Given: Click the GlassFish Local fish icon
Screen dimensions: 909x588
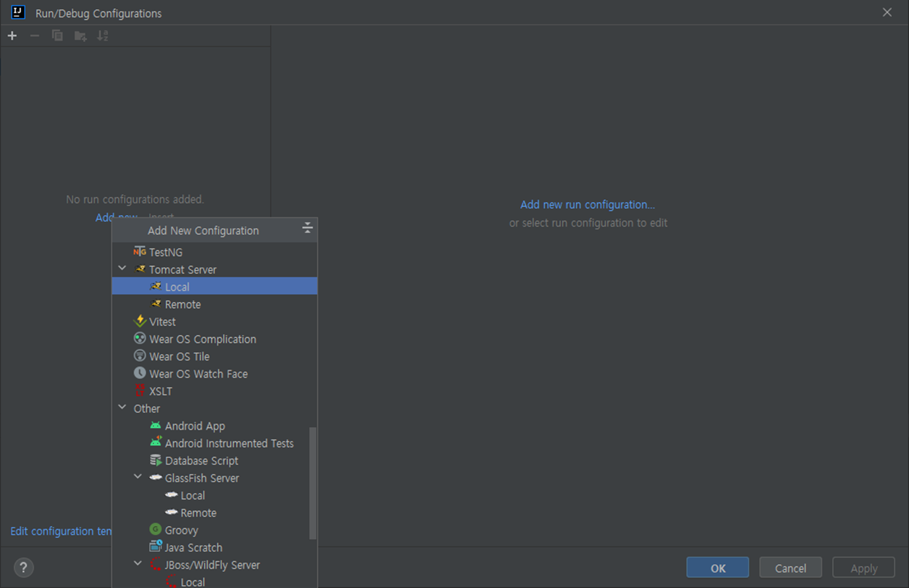Looking at the screenshot, I should pos(171,495).
